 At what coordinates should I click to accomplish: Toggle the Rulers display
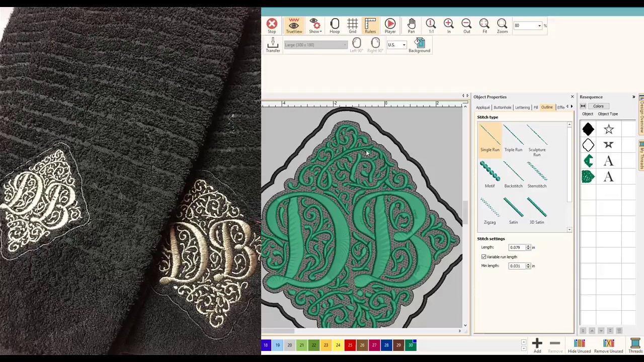[x=370, y=26]
